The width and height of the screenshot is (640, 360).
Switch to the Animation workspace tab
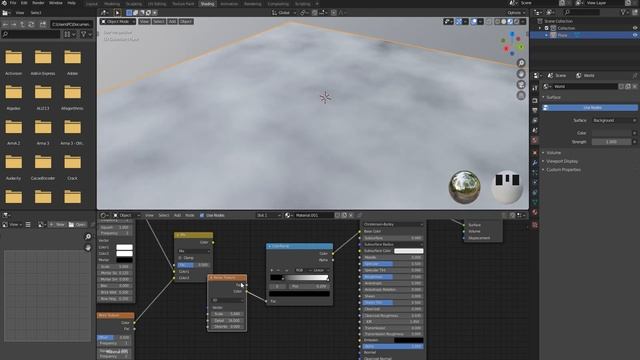click(229, 4)
